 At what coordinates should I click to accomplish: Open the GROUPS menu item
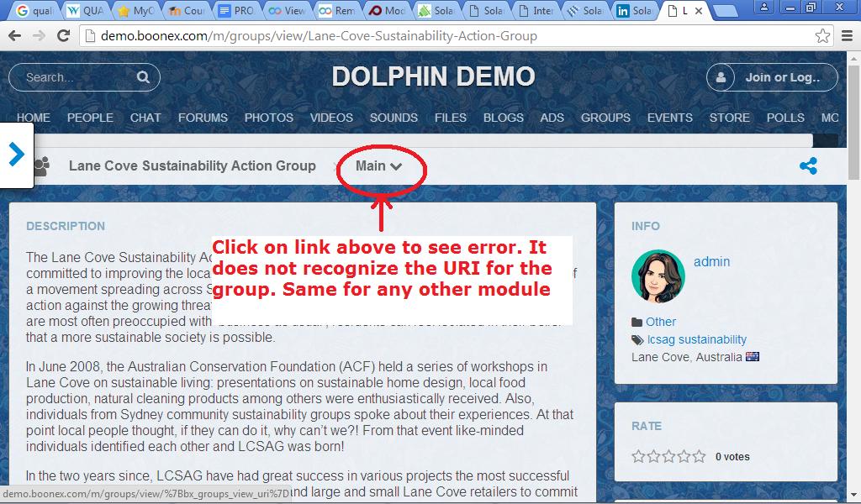click(605, 118)
